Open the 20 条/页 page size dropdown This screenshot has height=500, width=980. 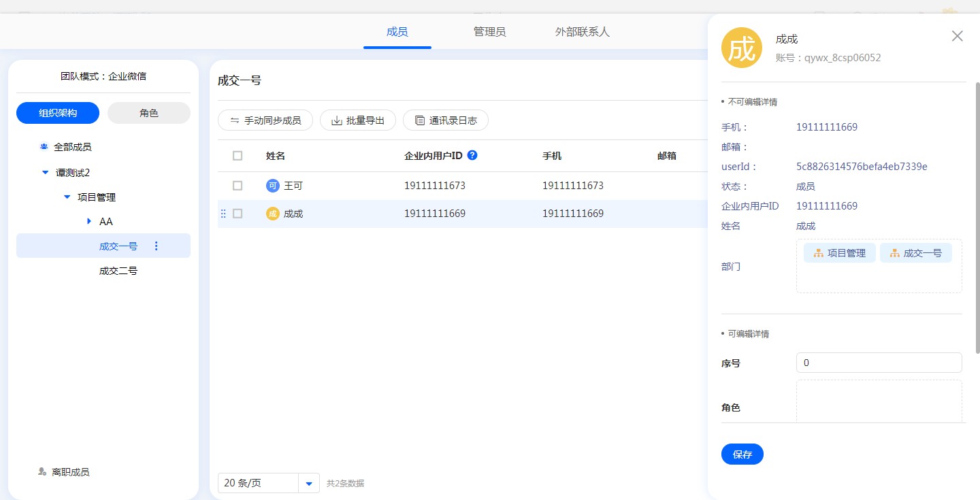[x=309, y=483]
